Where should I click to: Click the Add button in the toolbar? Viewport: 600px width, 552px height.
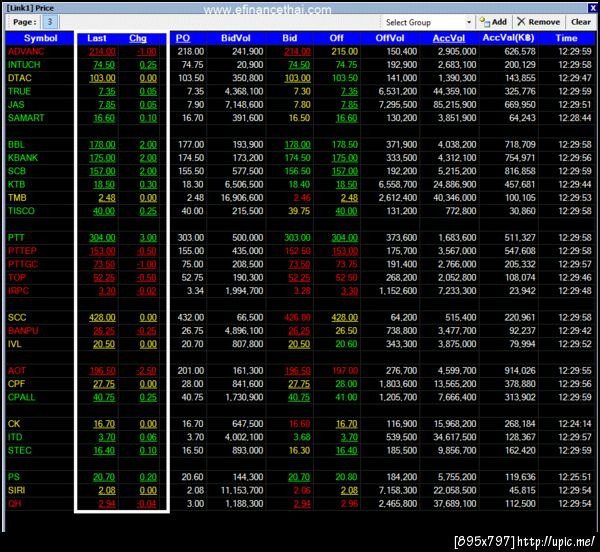pyautogui.click(x=493, y=22)
